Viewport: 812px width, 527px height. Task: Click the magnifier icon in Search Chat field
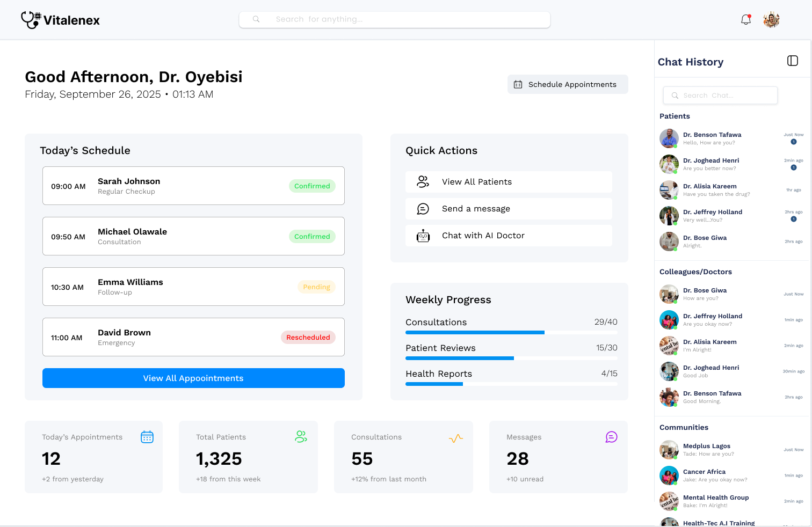point(675,96)
